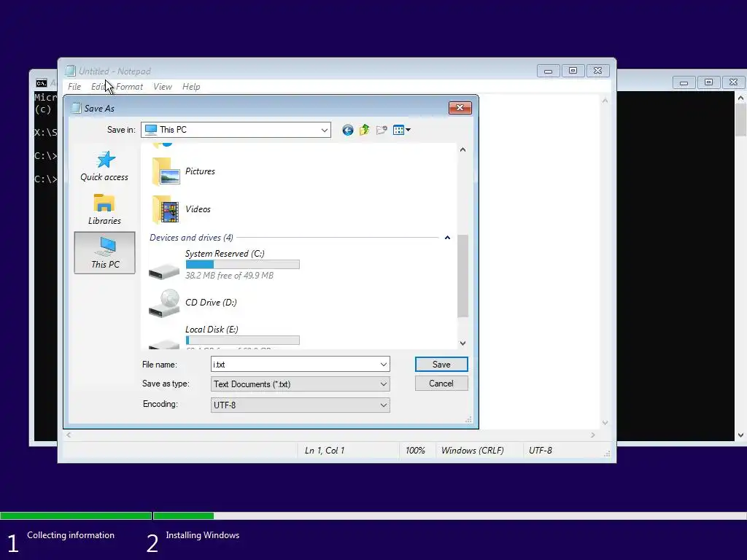Click UTF-8 in Notepad status bar
This screenshot has height=560, width=747.
541,451
